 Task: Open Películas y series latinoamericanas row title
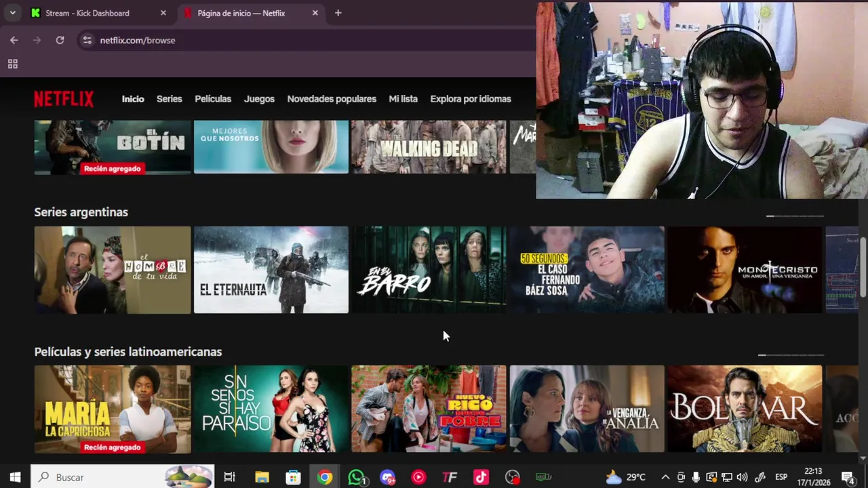click(128, 352)
